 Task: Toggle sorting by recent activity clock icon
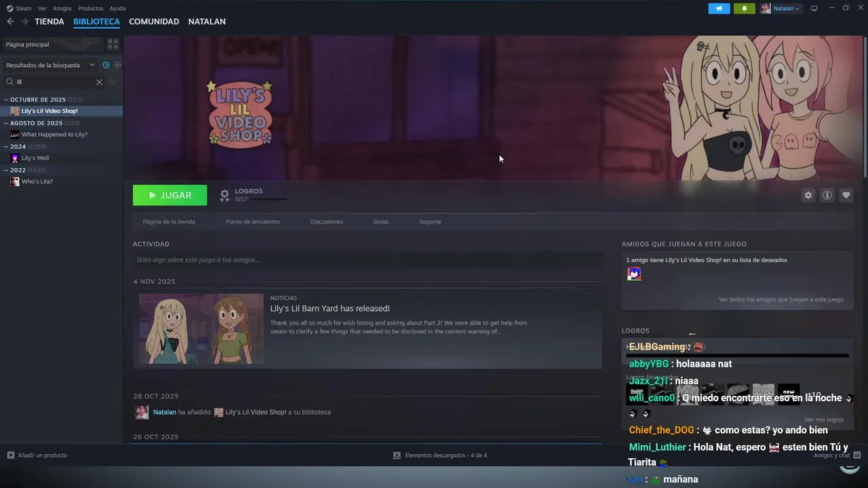tap(106, 65)
